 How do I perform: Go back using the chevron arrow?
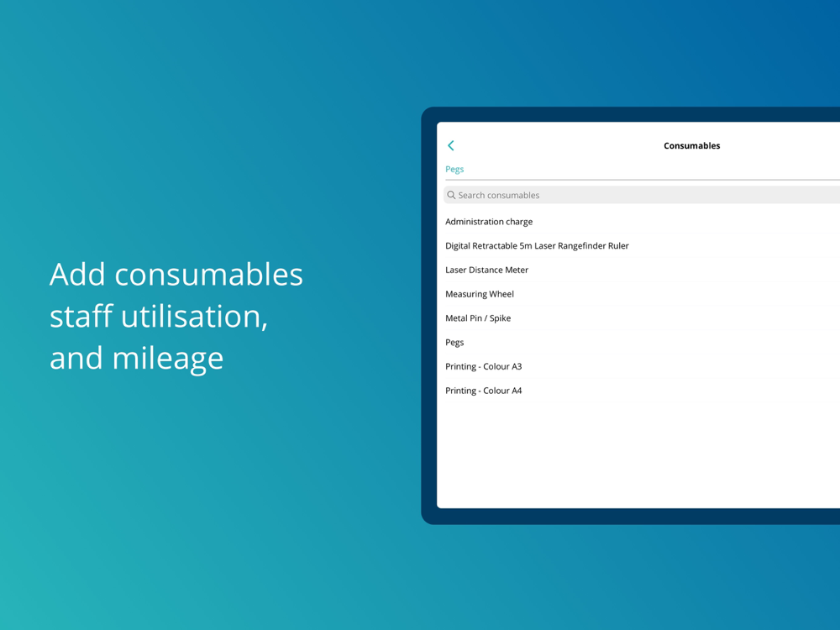[450, 145]
